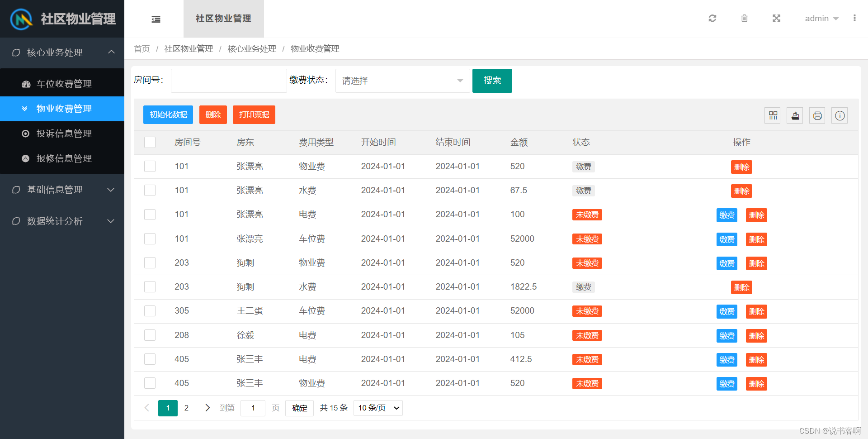868x439 pixels.
Task: Toggle the sidebar collapse icon
Action: (156, 19)
